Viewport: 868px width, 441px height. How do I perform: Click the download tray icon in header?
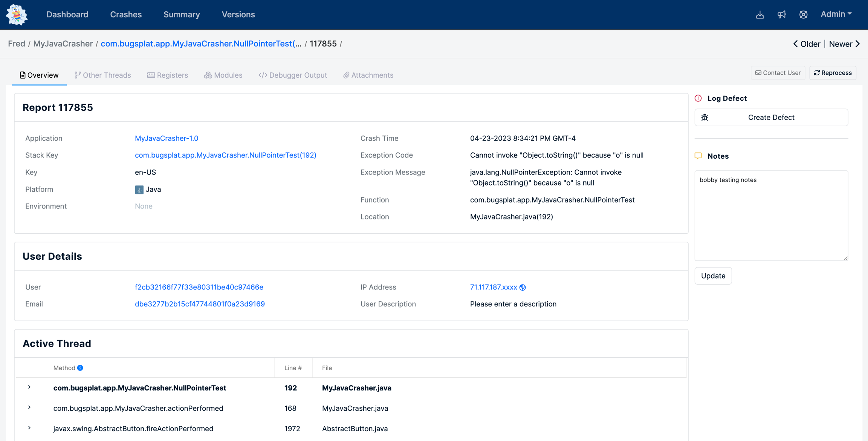point(760,15)
